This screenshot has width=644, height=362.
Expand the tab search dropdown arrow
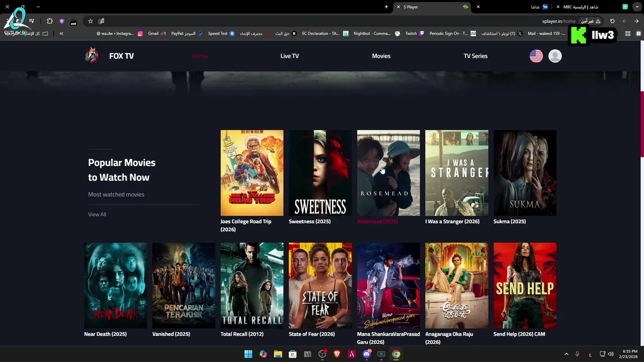point(637,7)
